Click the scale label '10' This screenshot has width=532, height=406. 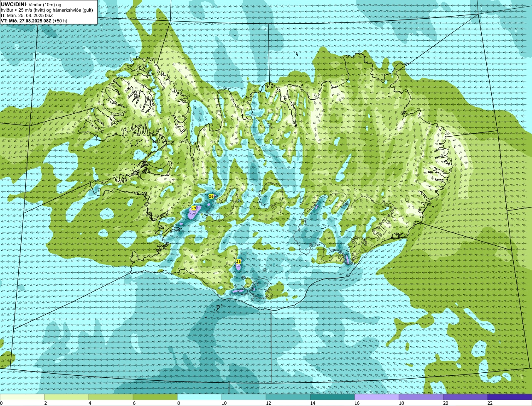[224, 403]
